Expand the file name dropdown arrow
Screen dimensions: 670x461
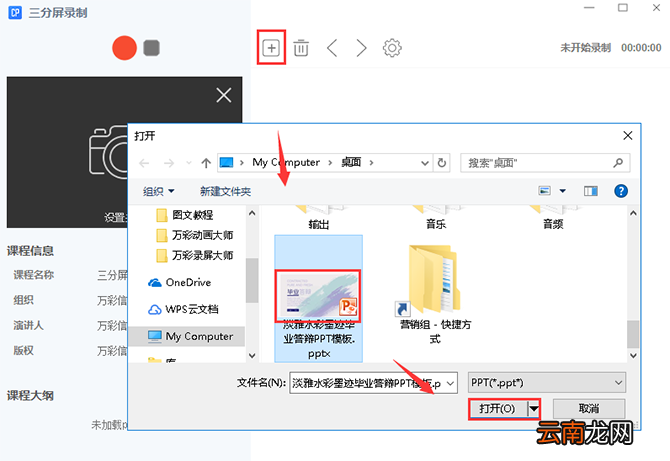[450, 383]
